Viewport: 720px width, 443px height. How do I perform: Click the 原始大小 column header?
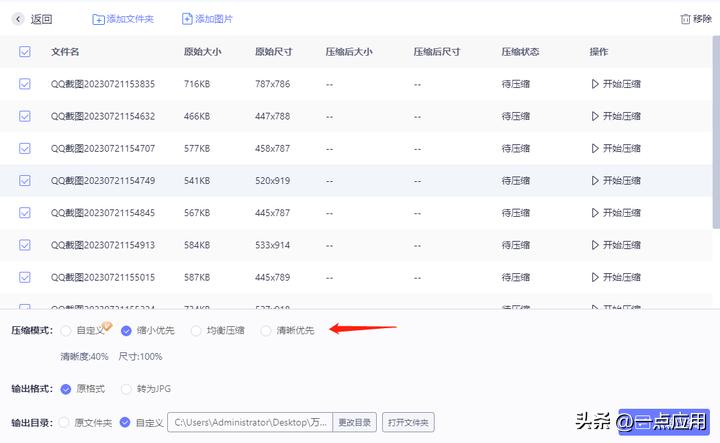(x=202, y=52)
